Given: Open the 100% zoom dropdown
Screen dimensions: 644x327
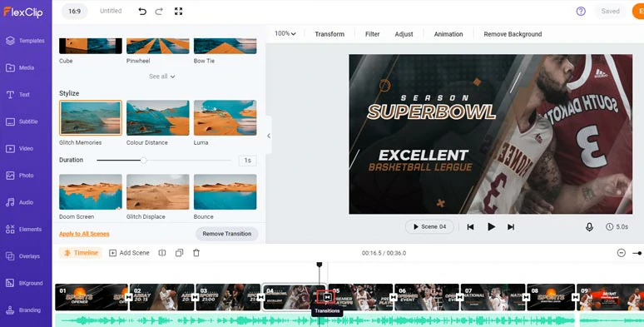Looking at the screenshot, I should click(285, 33).
